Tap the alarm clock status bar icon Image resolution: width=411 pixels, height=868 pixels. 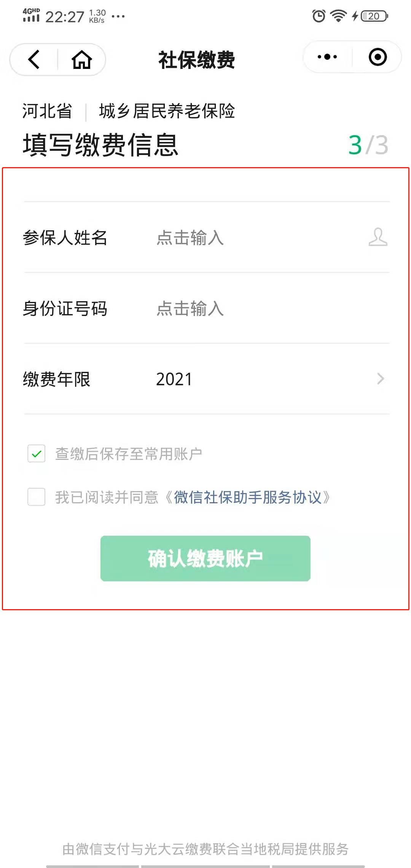point(319,16)
